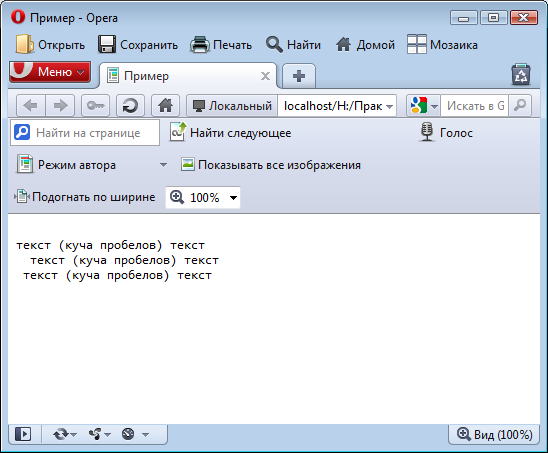Toggle Подогнать по ширине
This screenshot has height=453, width=548.
84,197
